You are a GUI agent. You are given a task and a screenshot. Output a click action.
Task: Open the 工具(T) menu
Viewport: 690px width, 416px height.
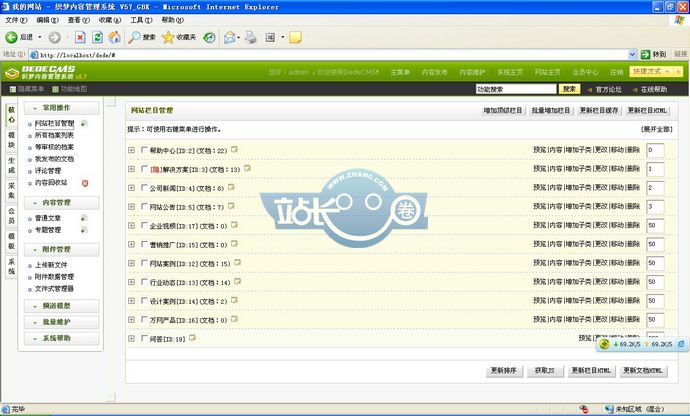[x=141, y=20]
